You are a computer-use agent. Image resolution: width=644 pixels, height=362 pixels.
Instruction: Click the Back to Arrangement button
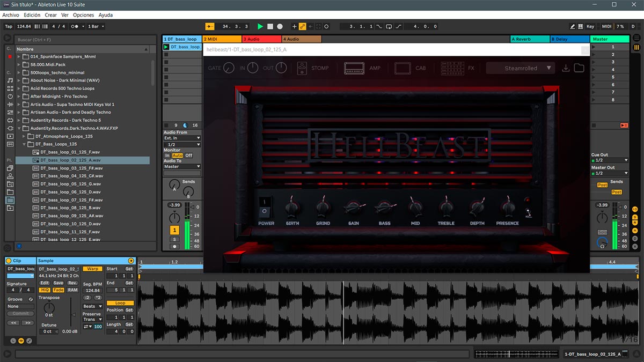tap(624, 125)
